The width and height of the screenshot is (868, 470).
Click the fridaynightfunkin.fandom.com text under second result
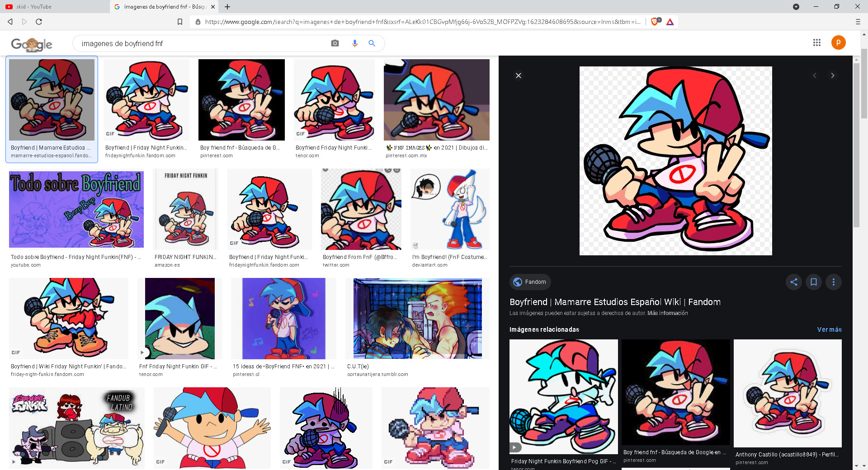point(140,155)
